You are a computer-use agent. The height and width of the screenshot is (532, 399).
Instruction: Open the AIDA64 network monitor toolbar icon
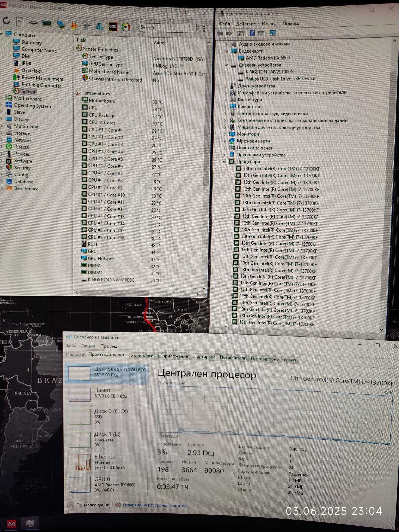61,24
